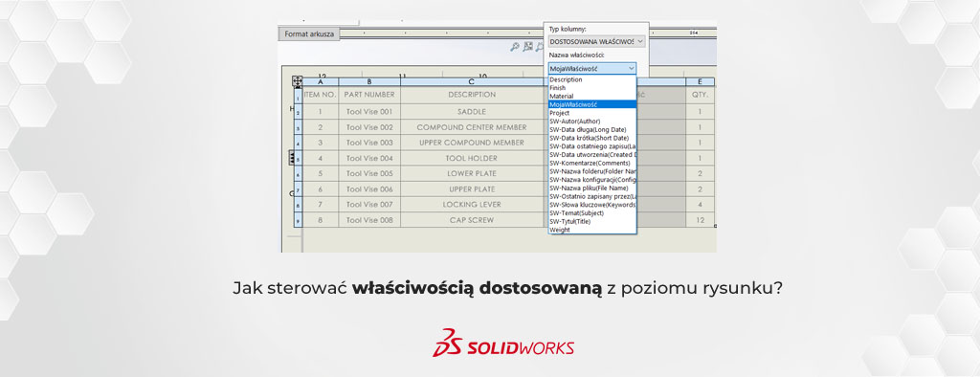
Task: Choose SW-Tytuł(Title) option
Action: point(592,221)
